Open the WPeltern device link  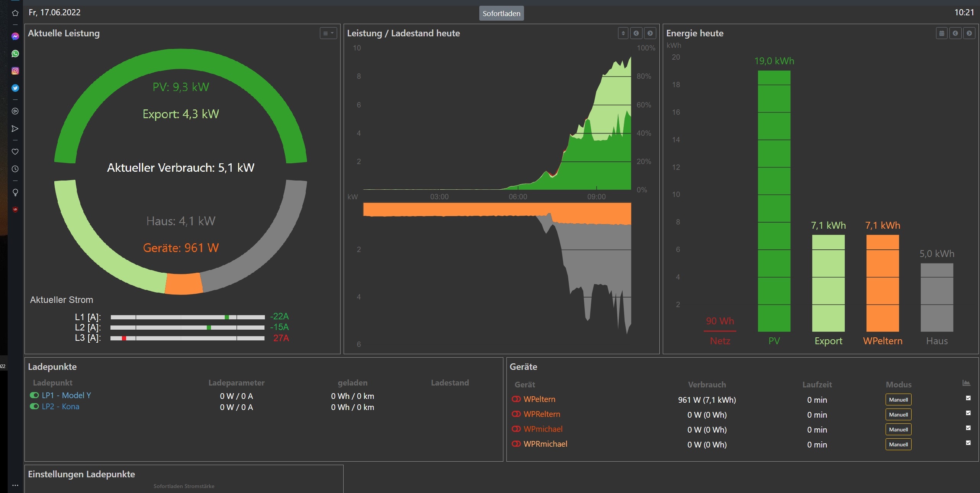(x=539, y=399)
